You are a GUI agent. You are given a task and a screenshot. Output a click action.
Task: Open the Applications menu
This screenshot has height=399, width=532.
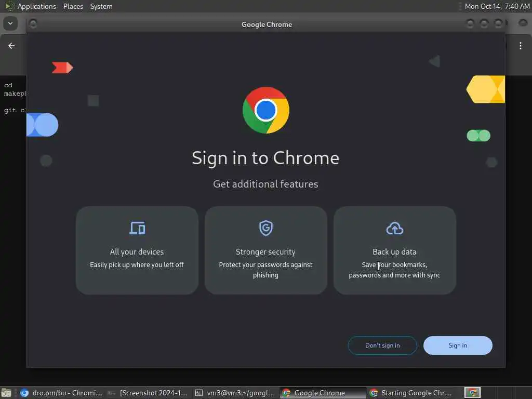pos(37,6)
